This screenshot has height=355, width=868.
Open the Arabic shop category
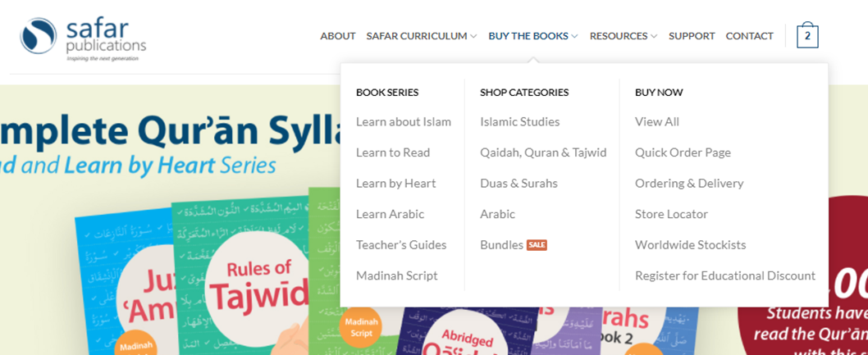click(498, 214)
